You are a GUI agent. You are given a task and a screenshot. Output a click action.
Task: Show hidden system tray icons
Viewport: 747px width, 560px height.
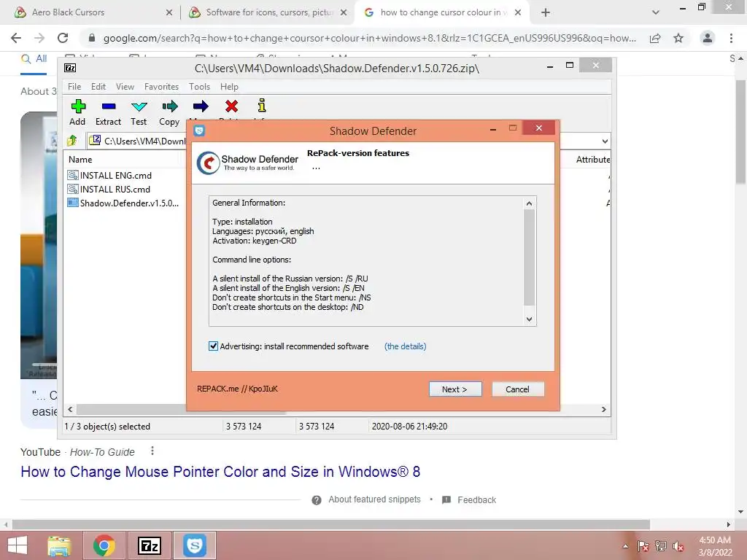coord(625,546)
